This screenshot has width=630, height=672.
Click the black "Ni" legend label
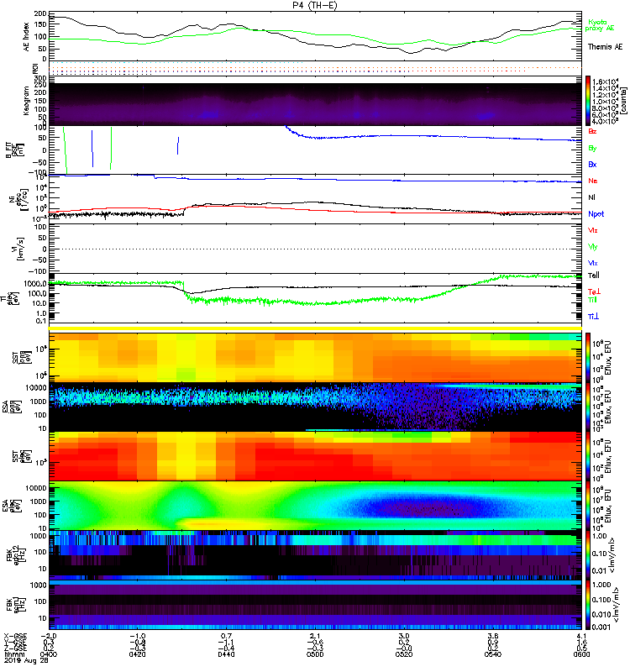pyautogui.click(x=592, y=197)
